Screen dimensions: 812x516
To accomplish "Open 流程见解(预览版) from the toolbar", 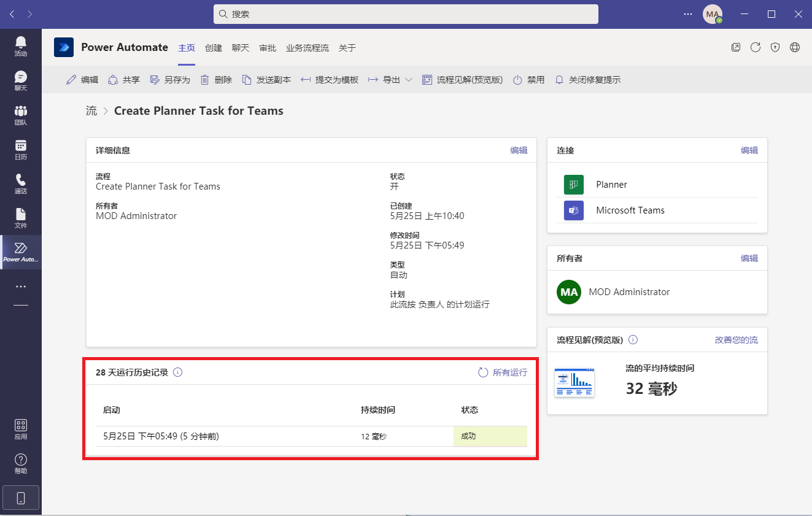I will [x=463, y=80].
